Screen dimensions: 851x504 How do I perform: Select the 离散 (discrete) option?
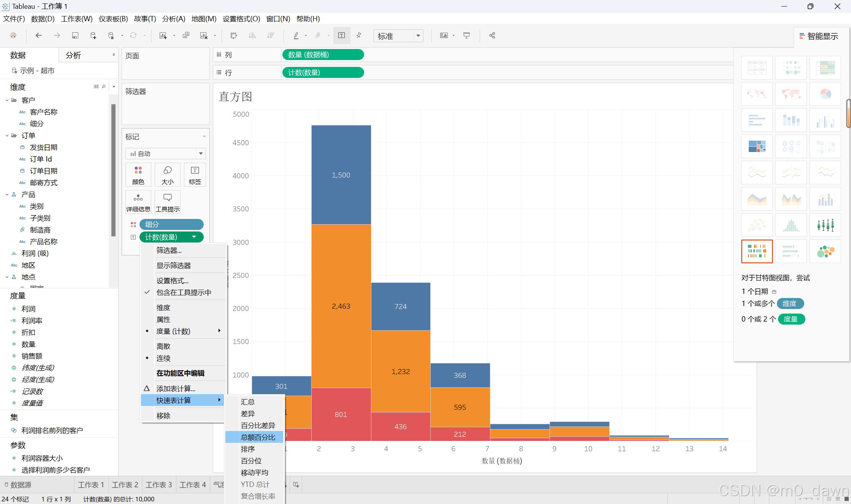pos(163,346)
